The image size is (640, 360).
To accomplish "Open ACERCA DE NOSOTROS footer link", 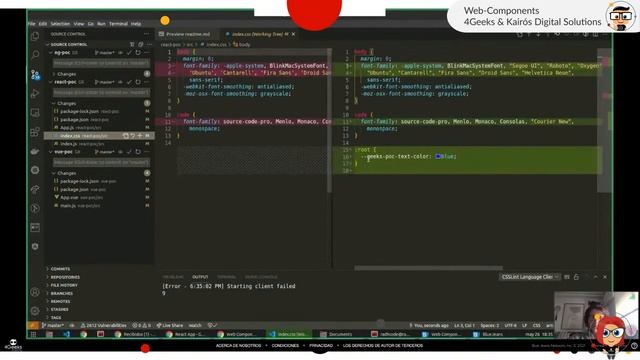I will 238,345.
